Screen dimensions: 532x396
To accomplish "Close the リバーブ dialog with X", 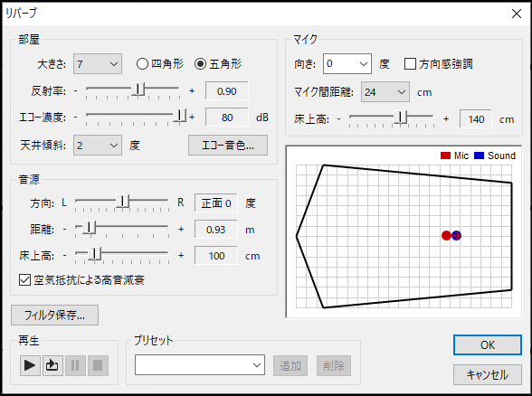I will (x=517, y=14).
